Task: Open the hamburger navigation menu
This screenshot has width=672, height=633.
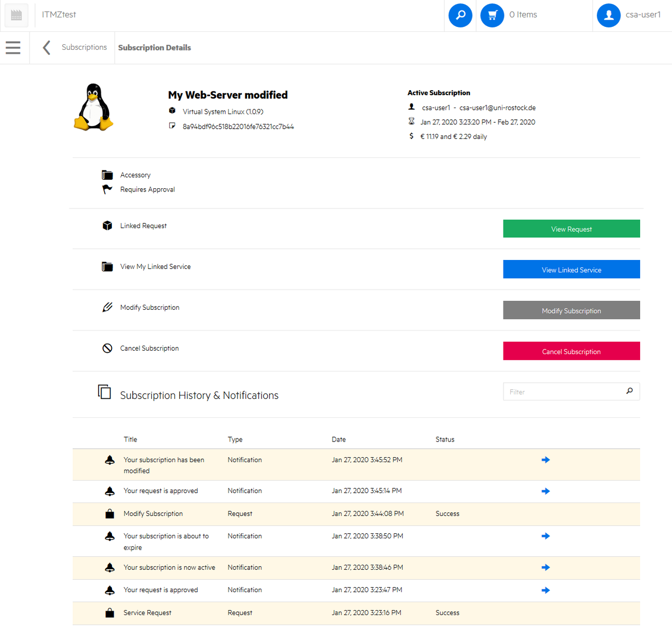Action: point(13,48)
